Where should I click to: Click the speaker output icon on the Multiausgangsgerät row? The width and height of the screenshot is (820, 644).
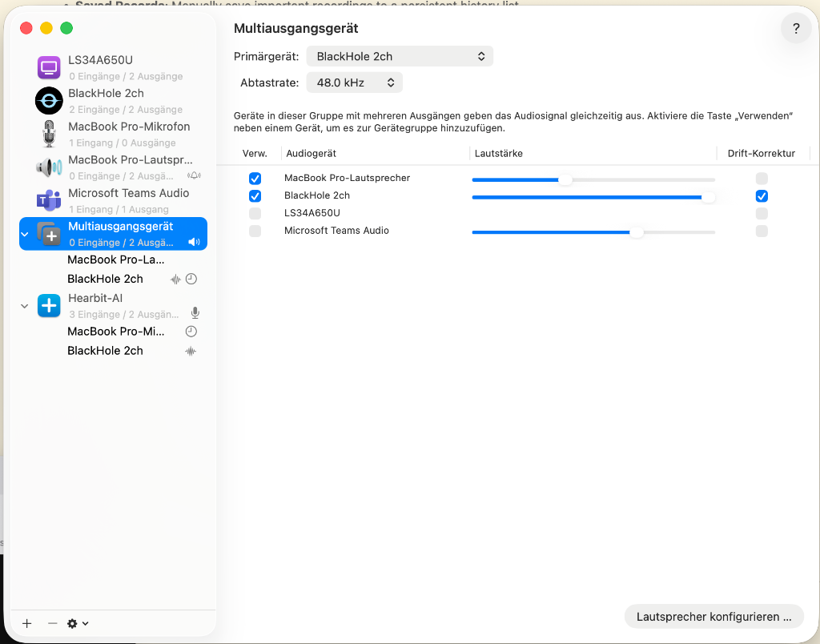pos(194,242)
